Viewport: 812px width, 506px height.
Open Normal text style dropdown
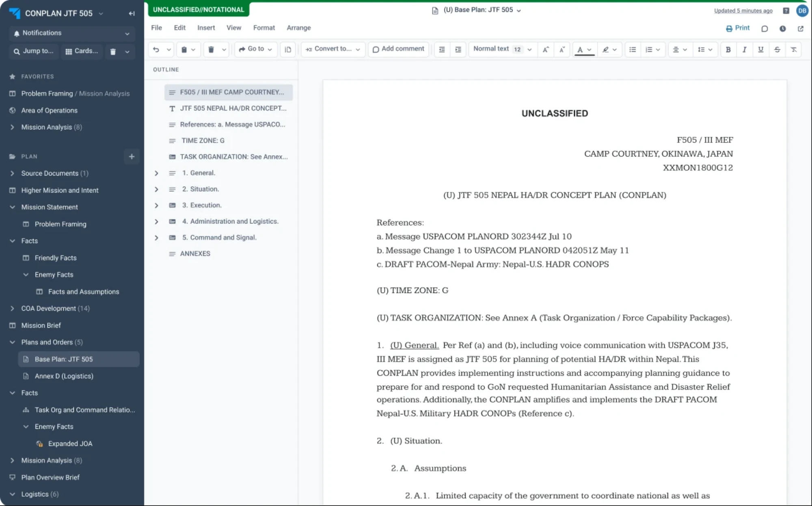point(502,49)
